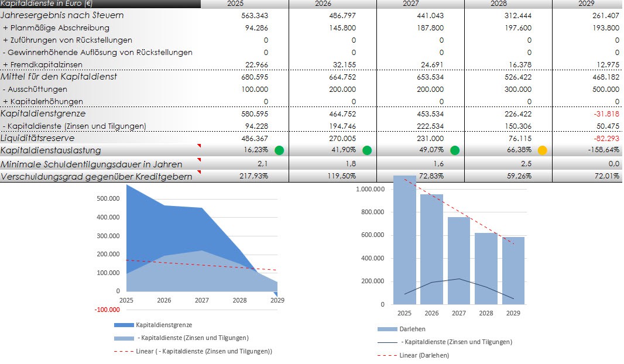Click comment marker on Verschuldungsgrad row

click(198, 171)
